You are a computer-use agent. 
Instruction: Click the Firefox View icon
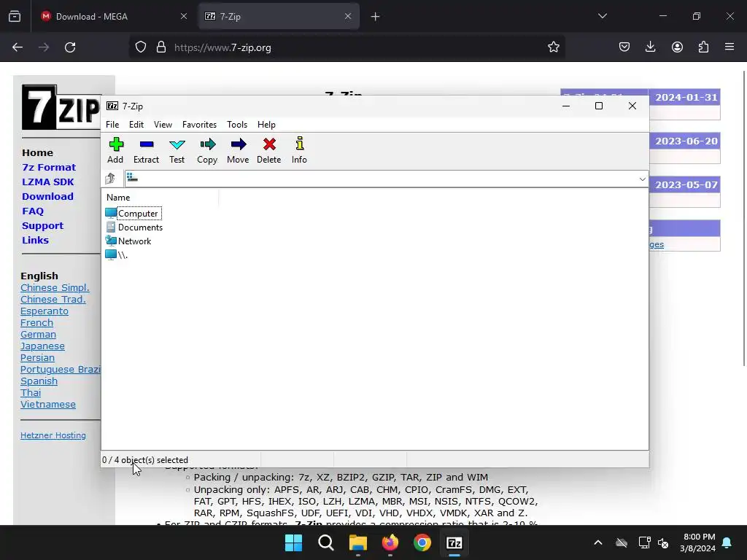click(15, 16)
